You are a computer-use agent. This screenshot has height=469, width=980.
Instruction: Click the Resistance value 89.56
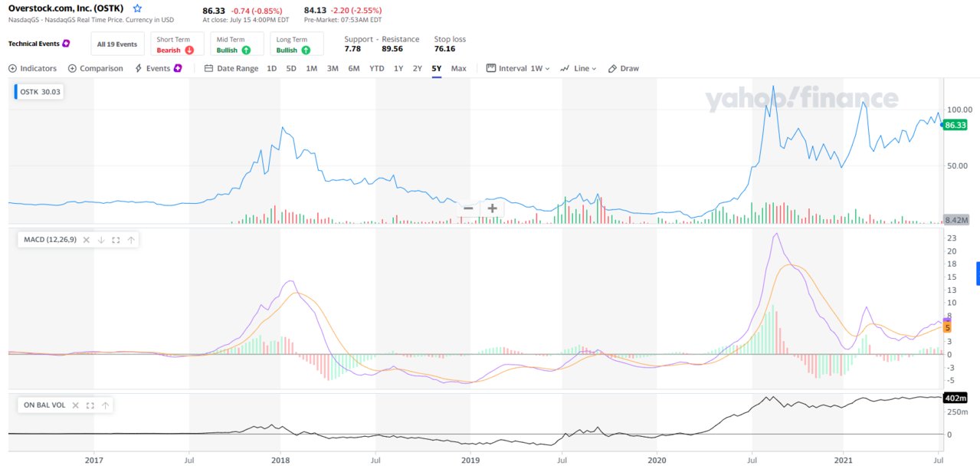392,49
